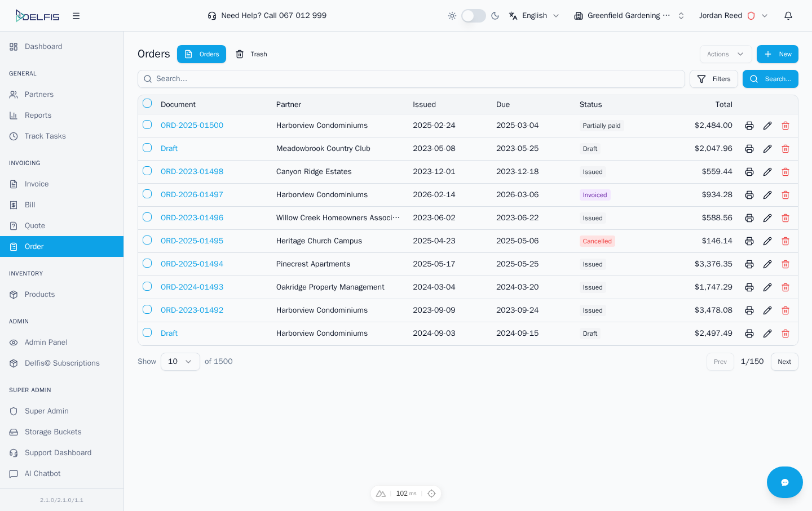Click the delete trash icon for ORD-2025-01495
812x511 pixels.
click(x=785, y=241)
